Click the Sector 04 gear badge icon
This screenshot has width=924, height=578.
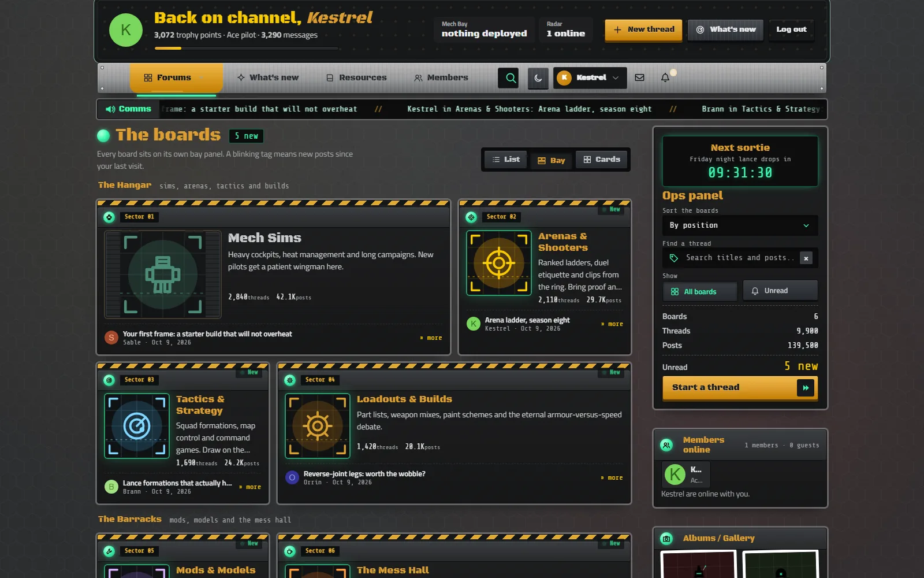tap(290, 380)
